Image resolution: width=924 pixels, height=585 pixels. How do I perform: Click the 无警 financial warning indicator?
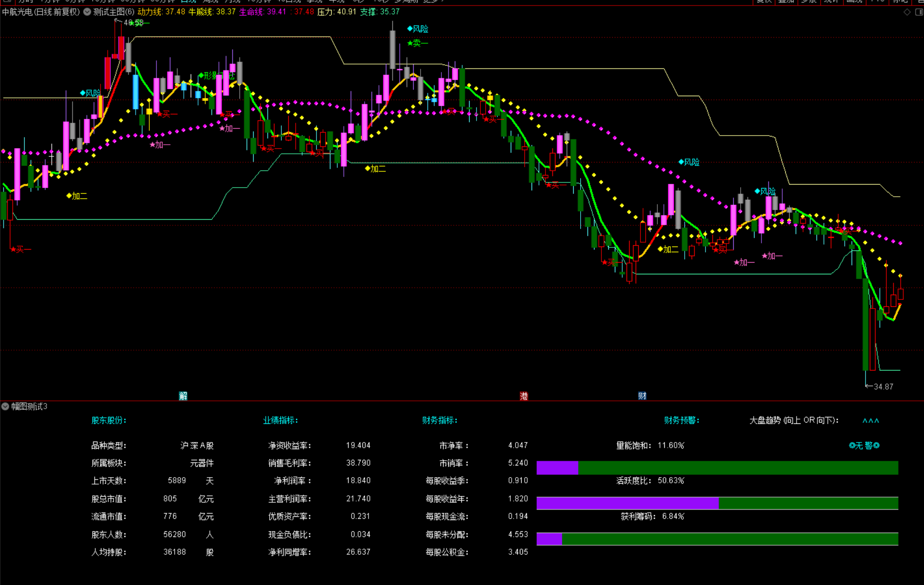point(864,445)
